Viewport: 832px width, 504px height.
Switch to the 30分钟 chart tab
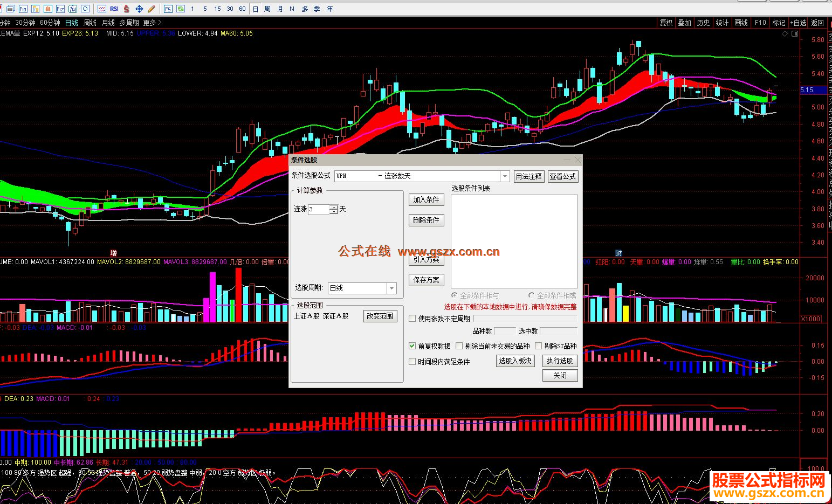click(25, 23)
